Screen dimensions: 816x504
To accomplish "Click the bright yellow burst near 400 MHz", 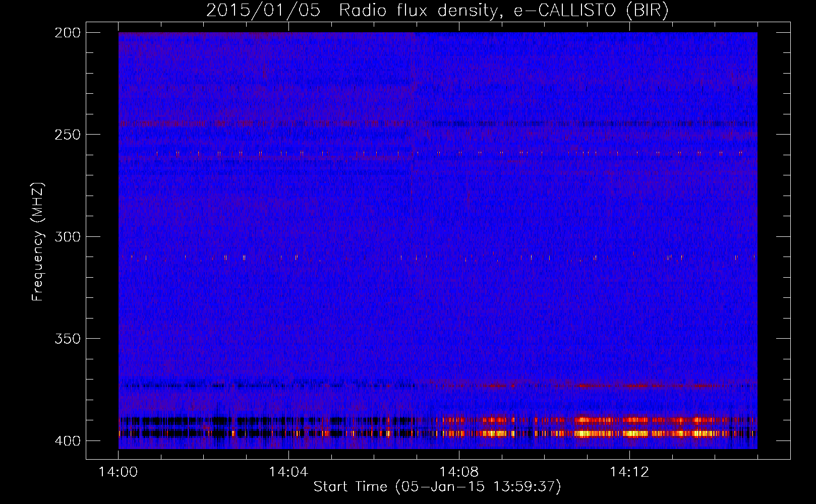I will [585, 433].
